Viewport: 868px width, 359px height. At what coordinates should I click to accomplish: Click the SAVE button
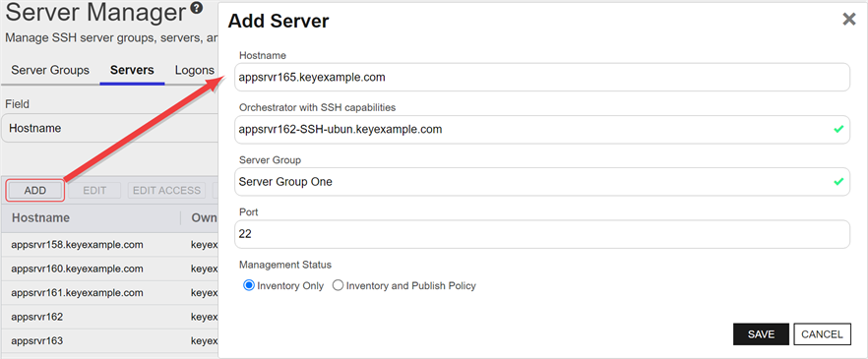761,334
